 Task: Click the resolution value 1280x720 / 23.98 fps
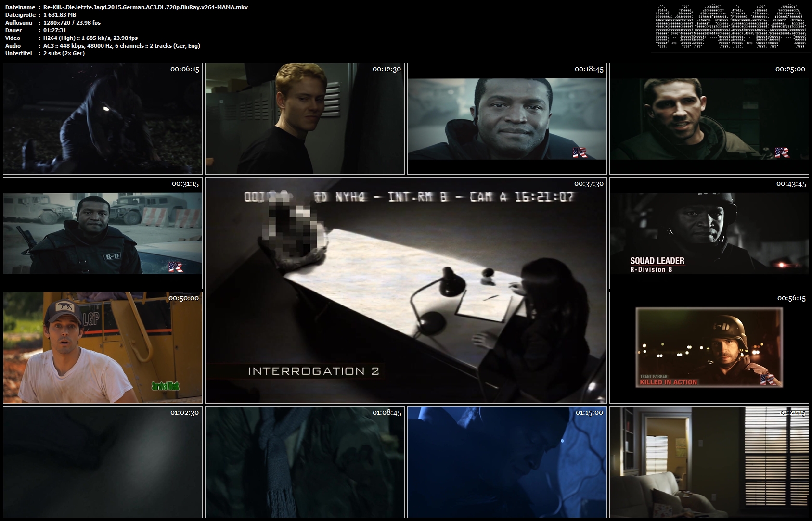72,23
